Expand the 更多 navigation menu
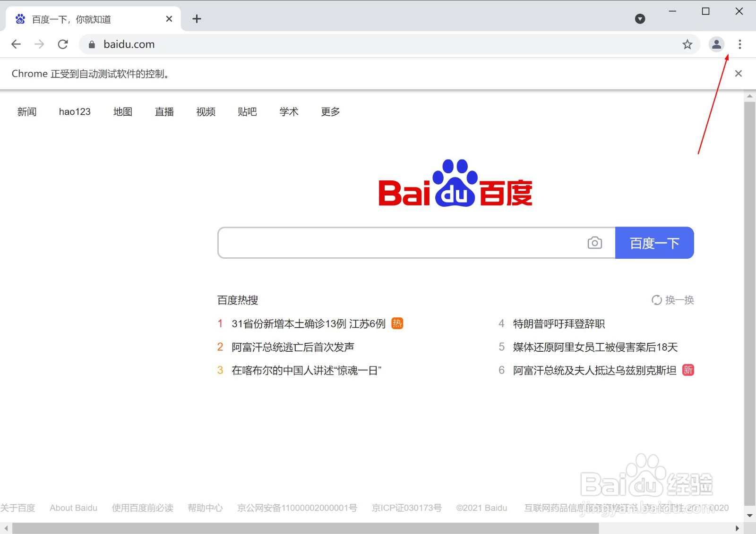This screenshot has height=534, width=756. (330, 112)
